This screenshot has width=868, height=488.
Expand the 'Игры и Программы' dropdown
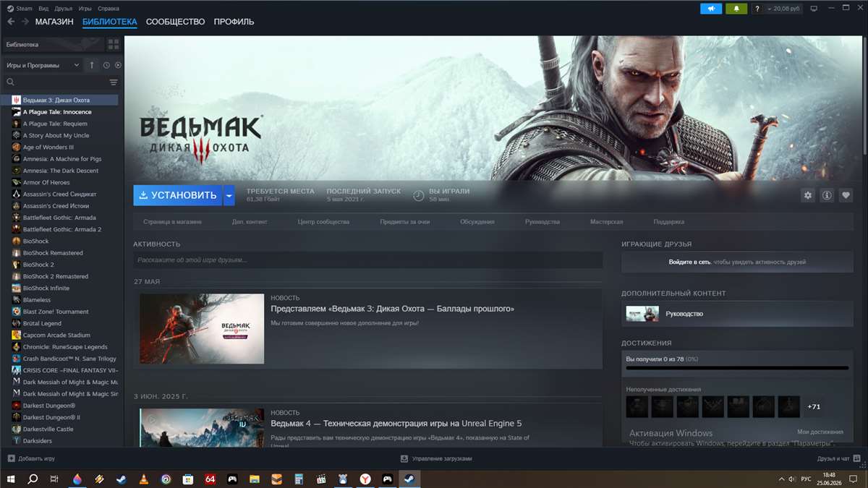point(43,65)
